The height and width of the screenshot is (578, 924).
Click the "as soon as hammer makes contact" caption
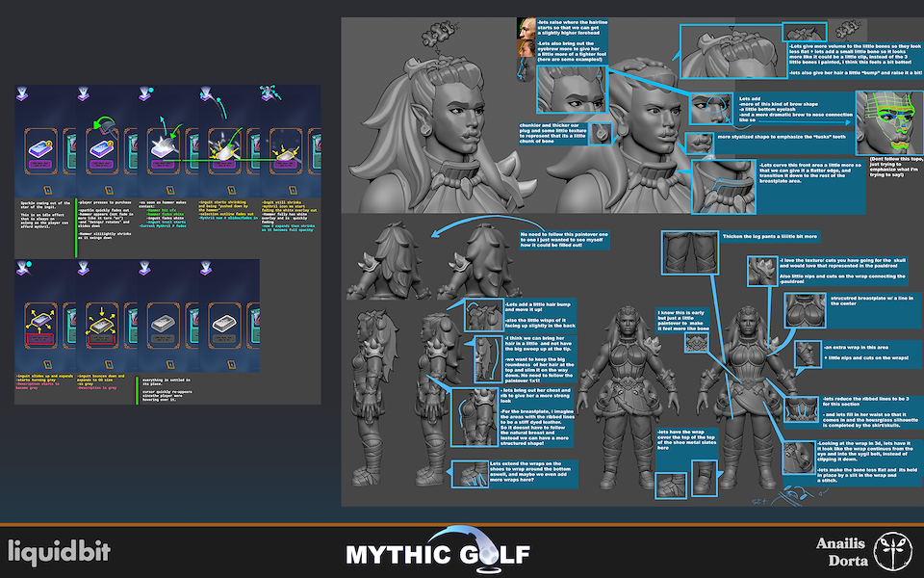coord(162,204)
